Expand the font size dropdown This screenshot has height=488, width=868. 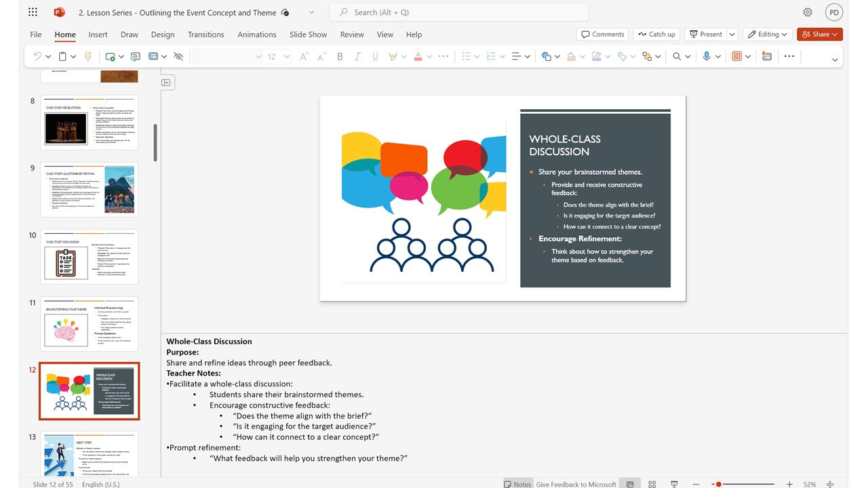point(287,57)
